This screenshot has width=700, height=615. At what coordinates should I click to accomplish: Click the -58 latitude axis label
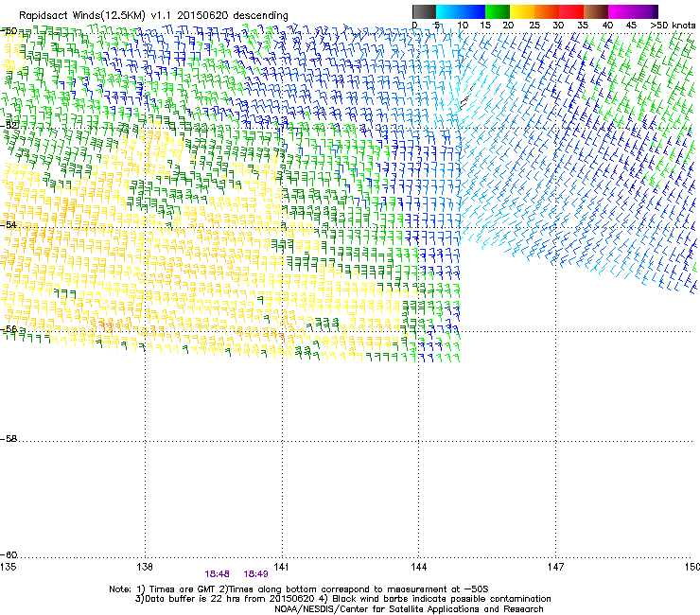tap(9, 439)
